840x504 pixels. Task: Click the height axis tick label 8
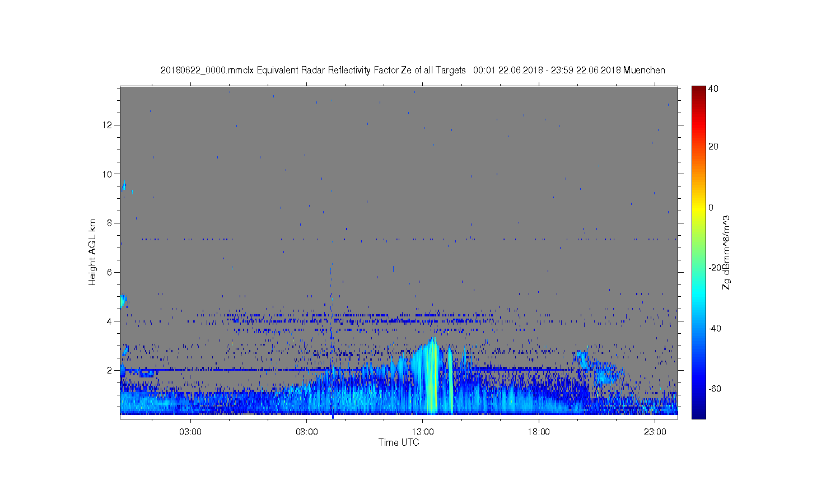110,223
